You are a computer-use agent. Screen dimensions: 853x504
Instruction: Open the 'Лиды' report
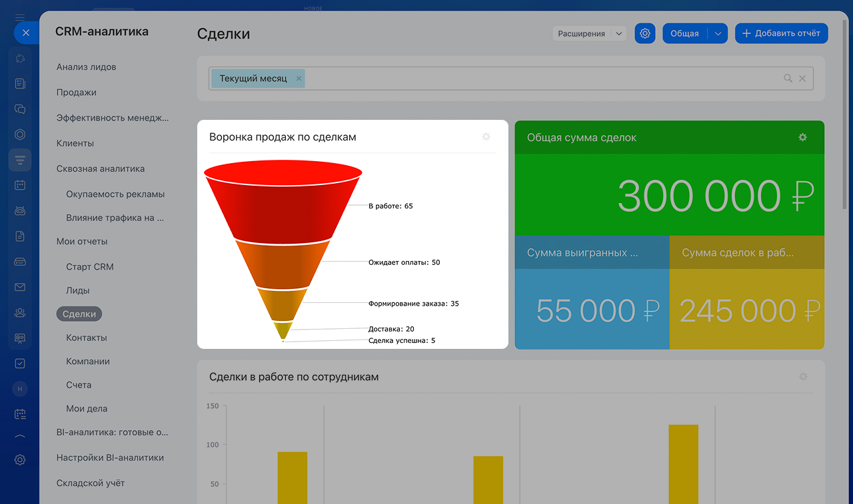(78, 290)
